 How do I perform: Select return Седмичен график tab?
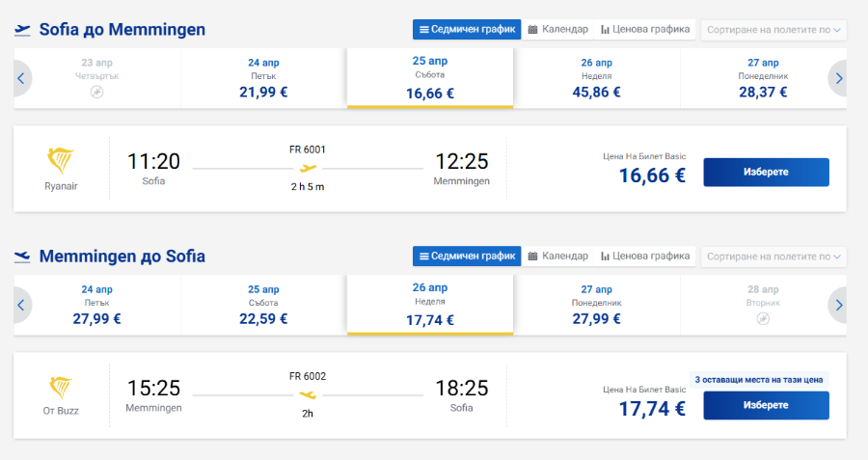click(x=467, y=256)
